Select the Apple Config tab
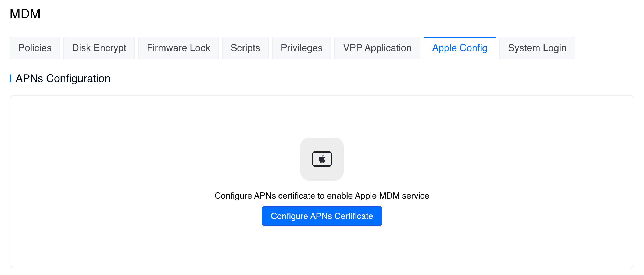The width and height of the screenshot is (644, 275). (x=460, y=48)
